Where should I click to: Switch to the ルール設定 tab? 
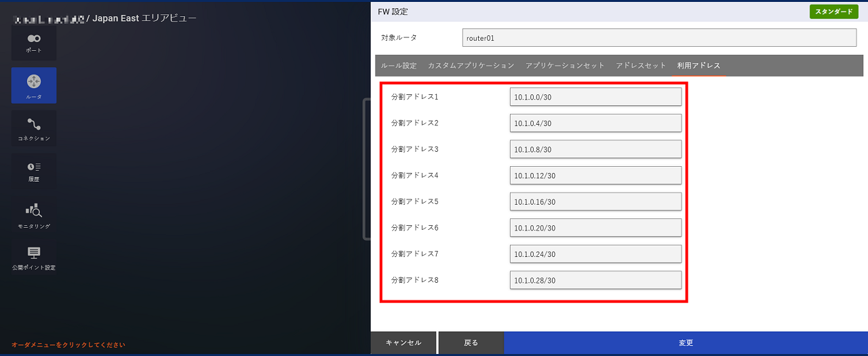point(399,66)
